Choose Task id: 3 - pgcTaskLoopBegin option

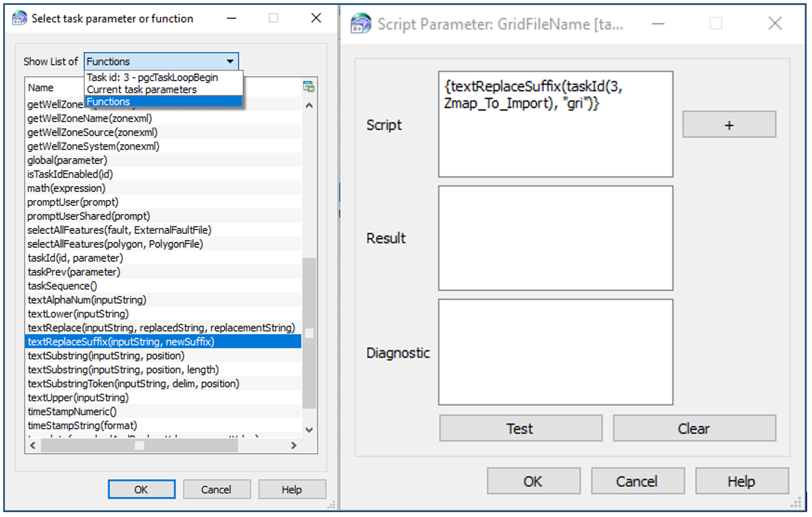(x=152, y=78)
